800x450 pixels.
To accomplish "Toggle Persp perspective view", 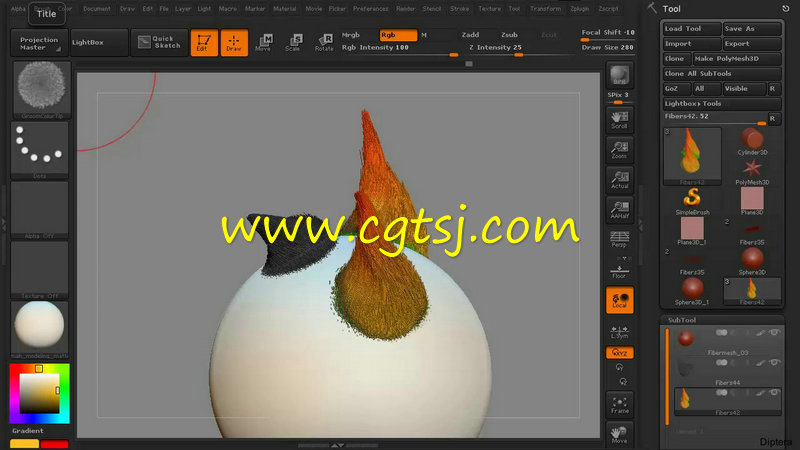I will coord(619,240).
